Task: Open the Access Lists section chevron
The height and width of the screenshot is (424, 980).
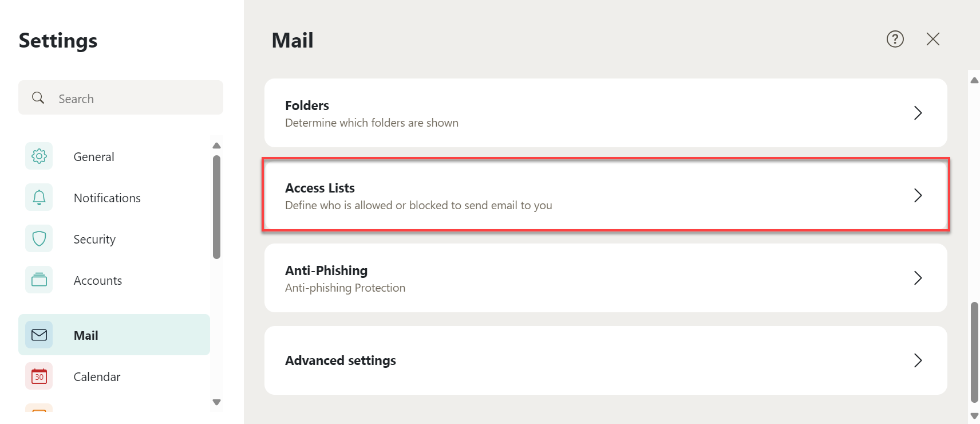Action: pos(918,195)
